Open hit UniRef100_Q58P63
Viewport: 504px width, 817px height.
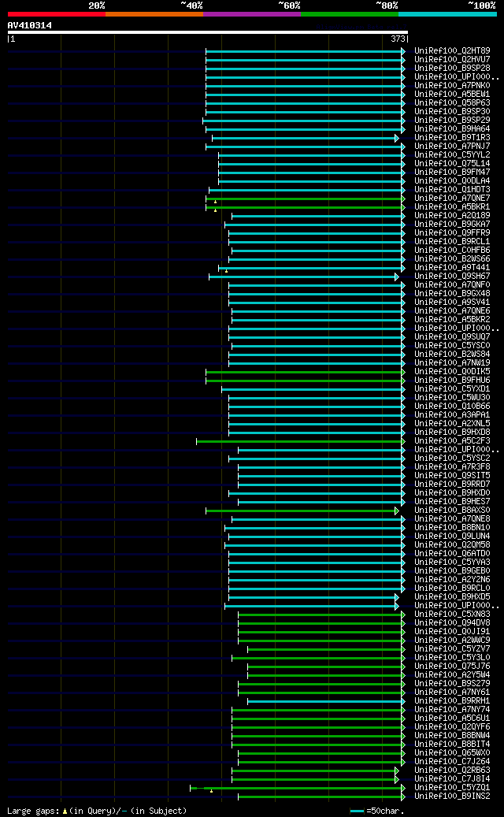[452, 103]
